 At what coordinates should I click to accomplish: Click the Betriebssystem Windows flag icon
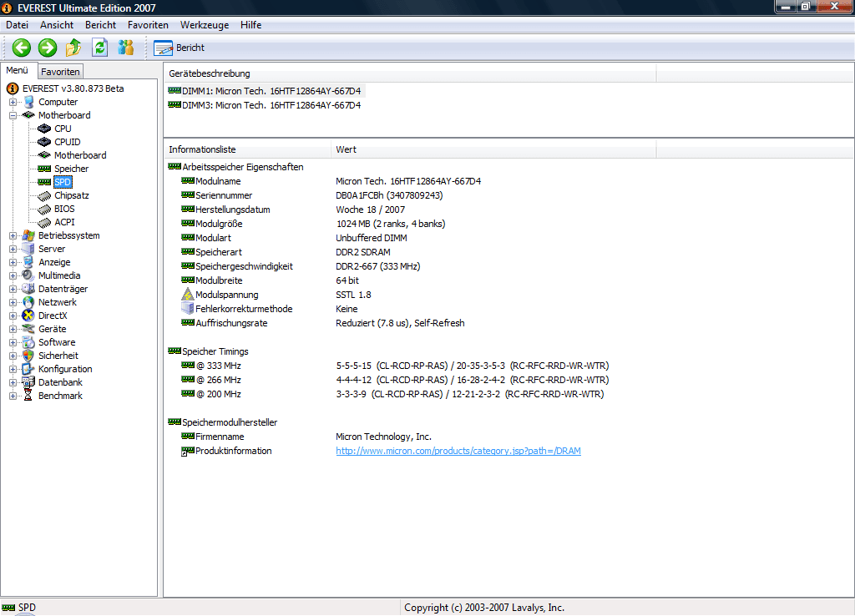click(x=28, y=235)
